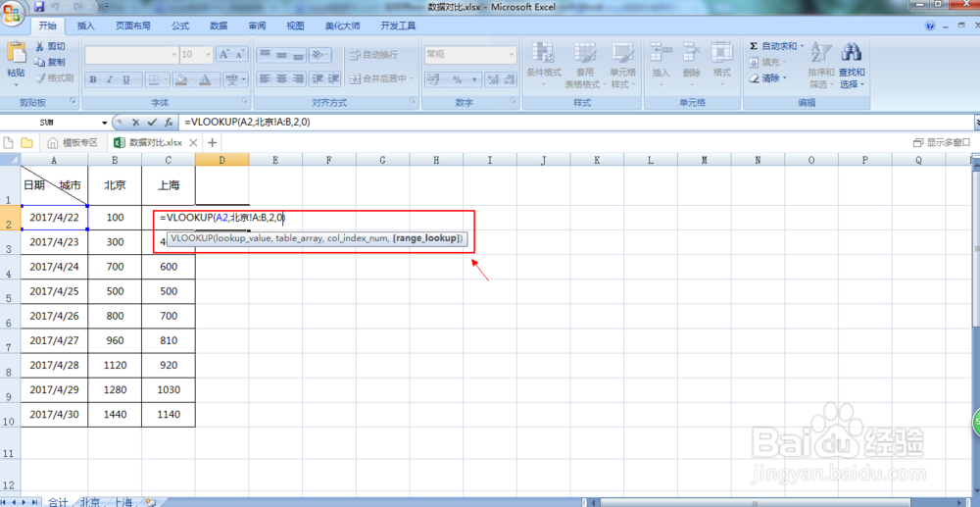Click the Format Painter (格式刷) button
This screenshot has width=980, height=507.
pyautogui.click(x=54, y=78)
